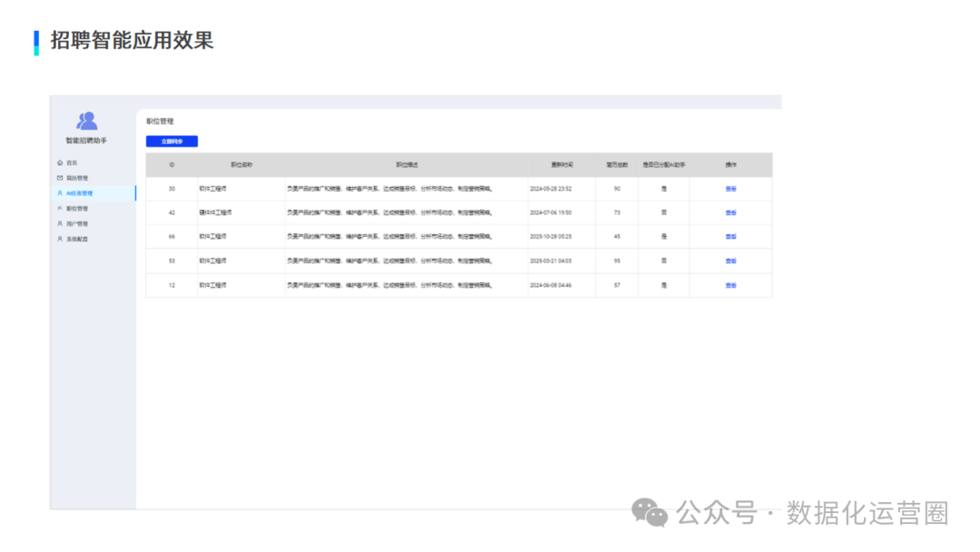Open the 首页 menu item
980x552 pixels.
pos(72,163)
